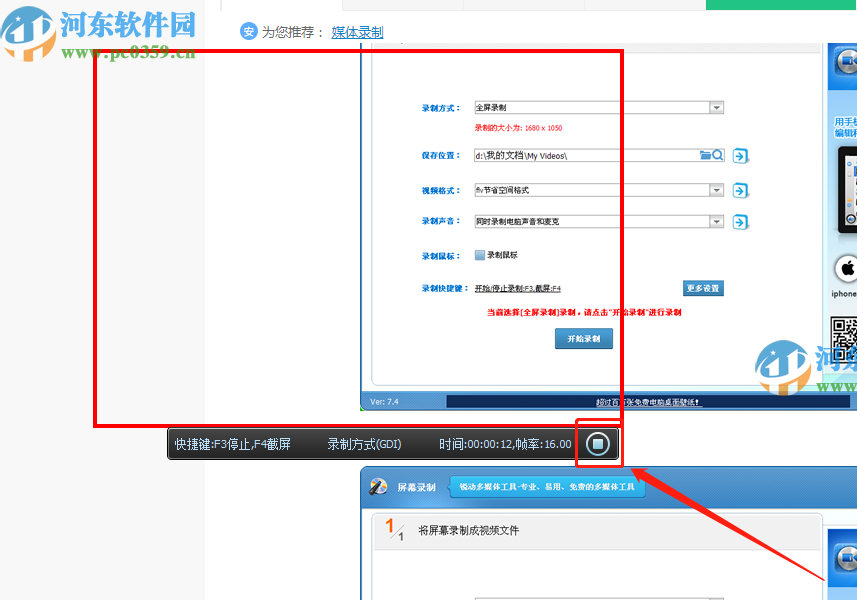Screen dimensions: 857x600
Task: Open the 媒体录制 recommended link
Action: pos(357,32)
